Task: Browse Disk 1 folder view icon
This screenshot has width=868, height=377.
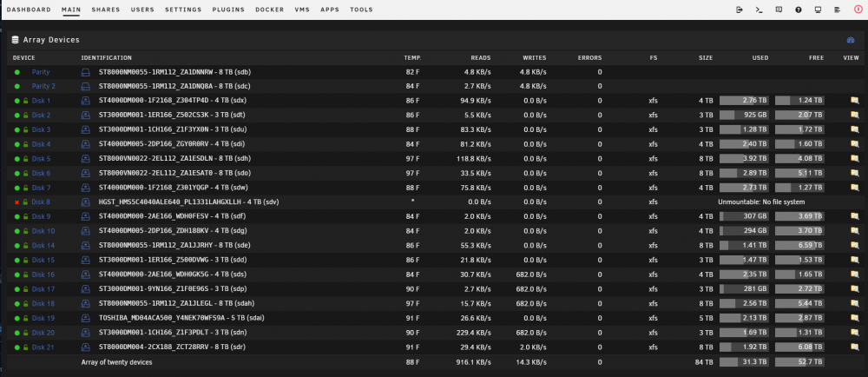Action: pyautogui.click(x=855, y=101)
